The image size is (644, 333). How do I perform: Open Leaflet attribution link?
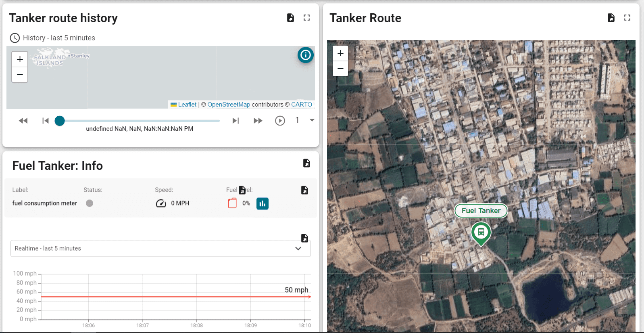point(187,105)
